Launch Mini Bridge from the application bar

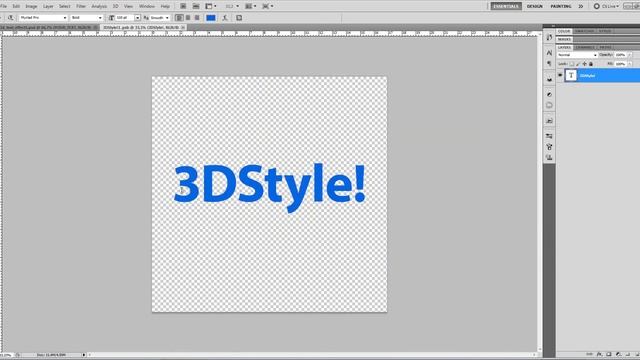point(196,6)
